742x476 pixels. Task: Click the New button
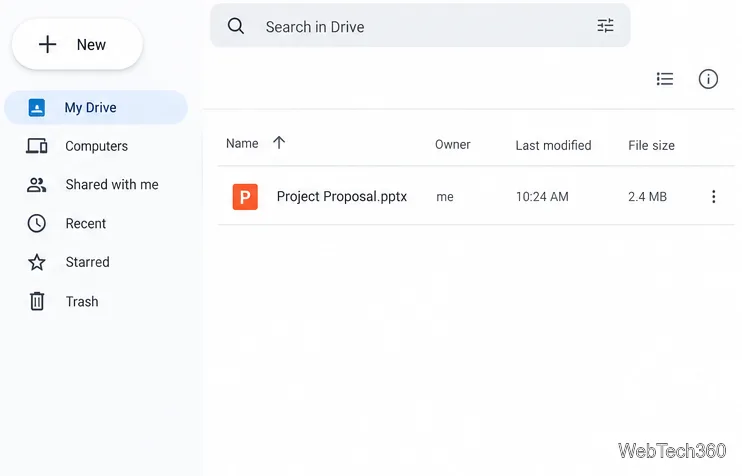pyautogui.click(x=77, y=44)
